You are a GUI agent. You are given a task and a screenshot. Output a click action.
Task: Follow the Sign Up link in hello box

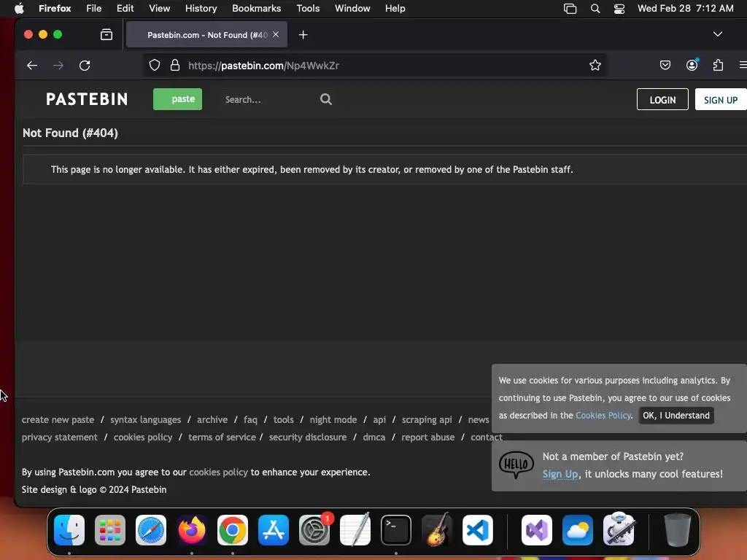[x=560, y=474]
